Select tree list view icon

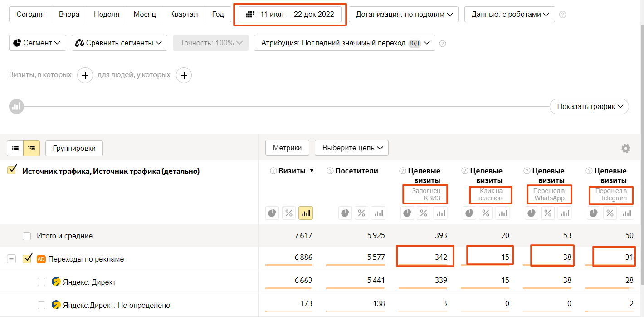click(31, 148)
